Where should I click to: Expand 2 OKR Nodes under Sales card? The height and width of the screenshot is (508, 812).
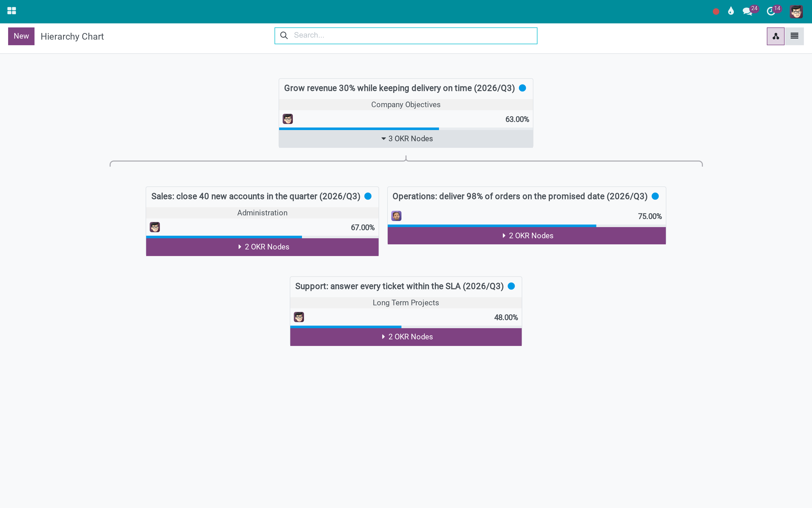(262, 247)
